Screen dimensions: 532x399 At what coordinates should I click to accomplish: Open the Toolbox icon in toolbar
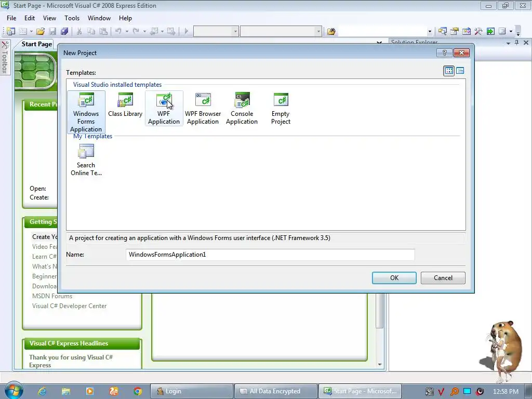(x=478, y=31)
